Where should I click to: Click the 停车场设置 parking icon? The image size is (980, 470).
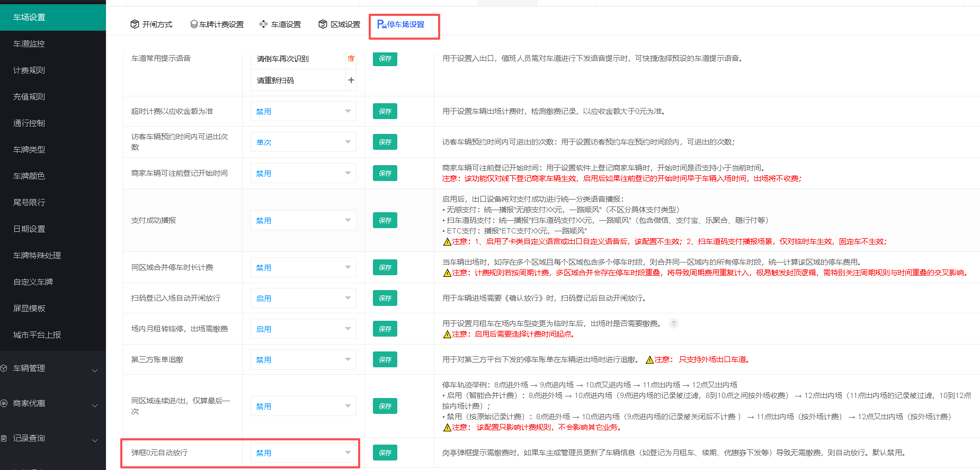tap(381, 24)
